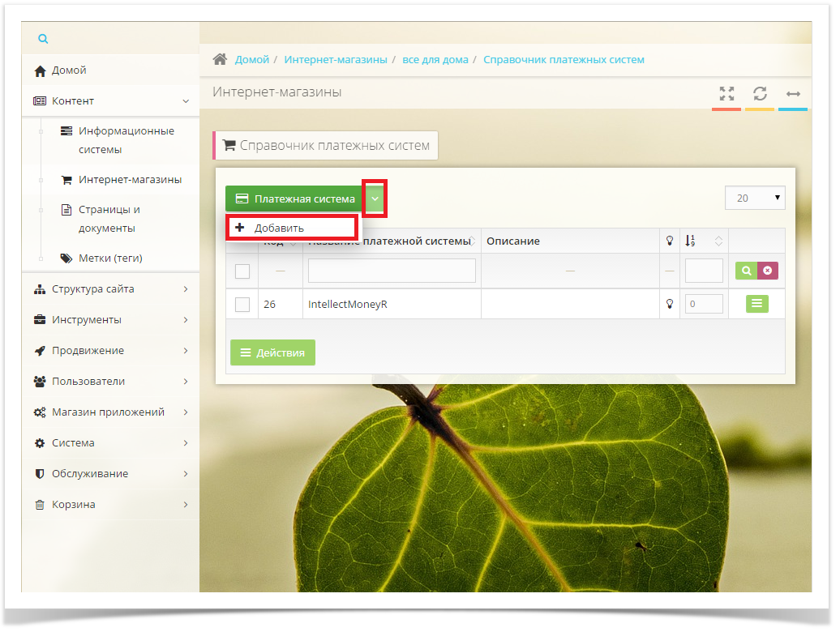Viewport: 840px width, 632px height.
Task: Open the все для дома breadcrumb link
Action: click(435, 60)
